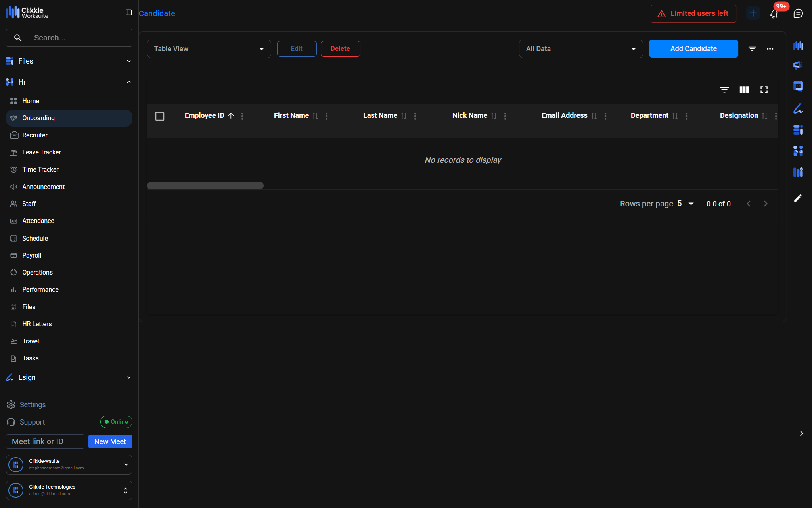Click the fullscreen table icon
The width and height of the screenshot is (812, 508).
(x=764, y=90)
